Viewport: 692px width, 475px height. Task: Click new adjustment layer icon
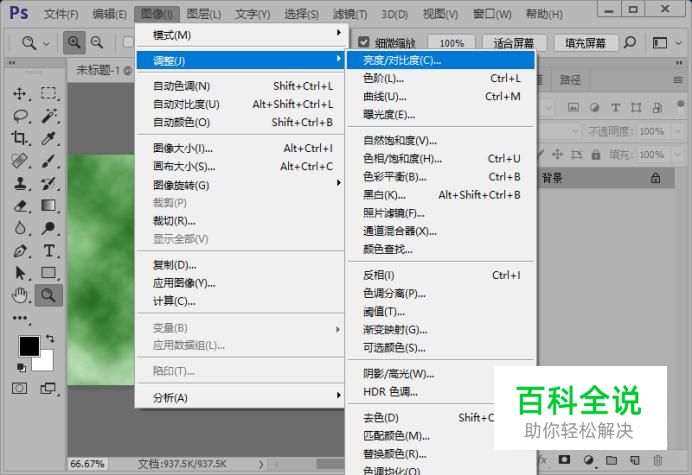588,460
